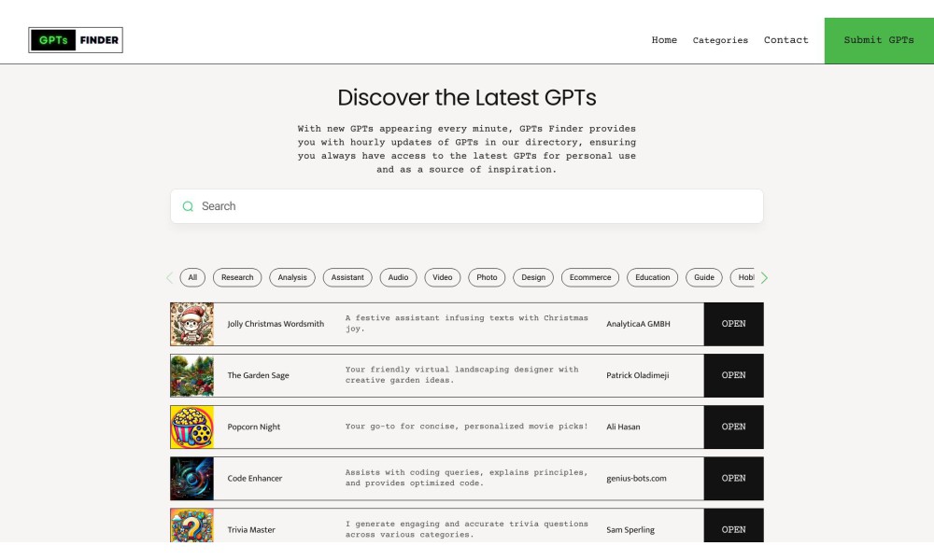Click the coding queries description text
The image size is (934, 560).
click(x=466, y=478)
